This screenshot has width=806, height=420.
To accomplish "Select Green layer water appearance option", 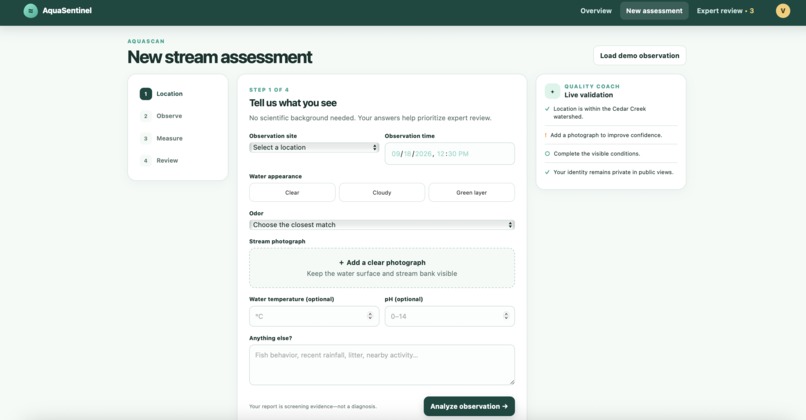I will (x=471, y=192).
